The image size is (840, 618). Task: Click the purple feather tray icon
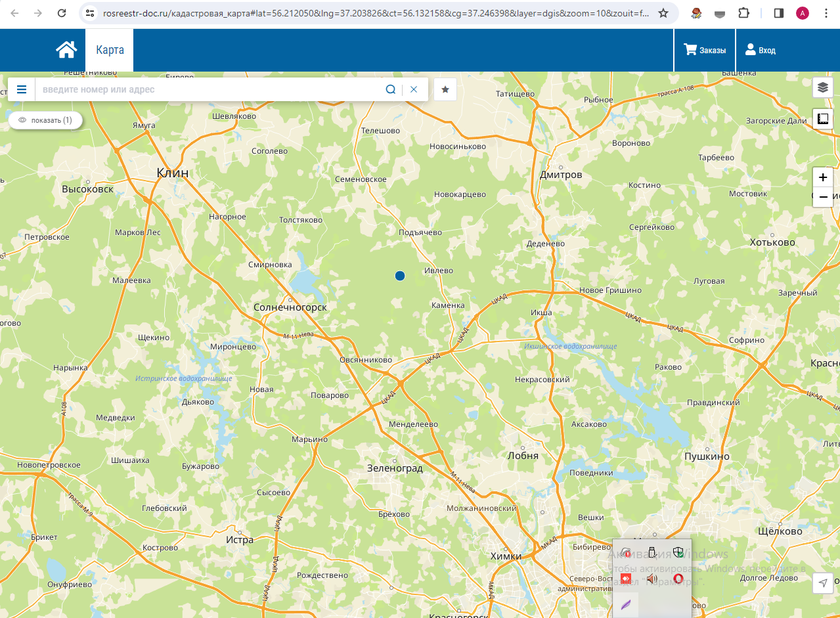point(625,604)
